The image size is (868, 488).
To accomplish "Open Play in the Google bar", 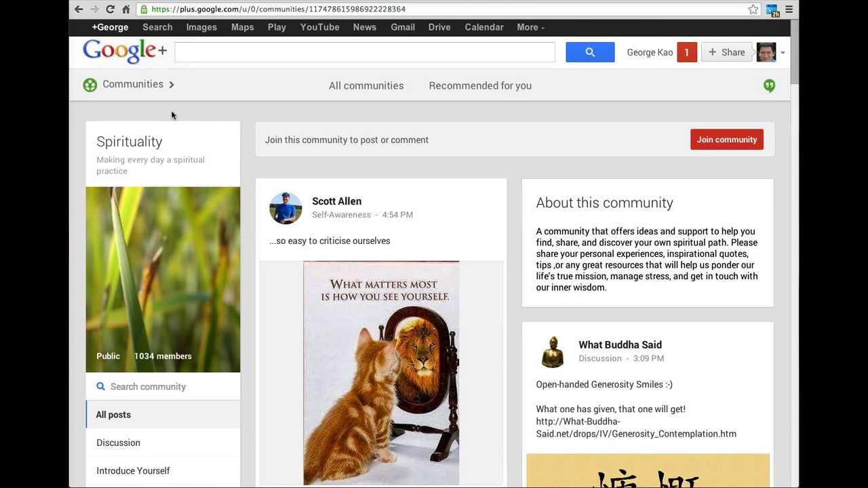I will [x=277, y=27].
